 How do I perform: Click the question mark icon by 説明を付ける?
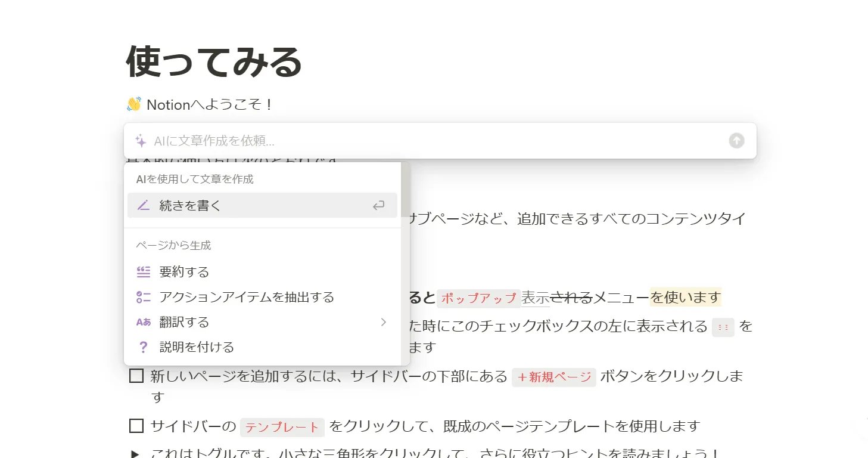point(143,347)
